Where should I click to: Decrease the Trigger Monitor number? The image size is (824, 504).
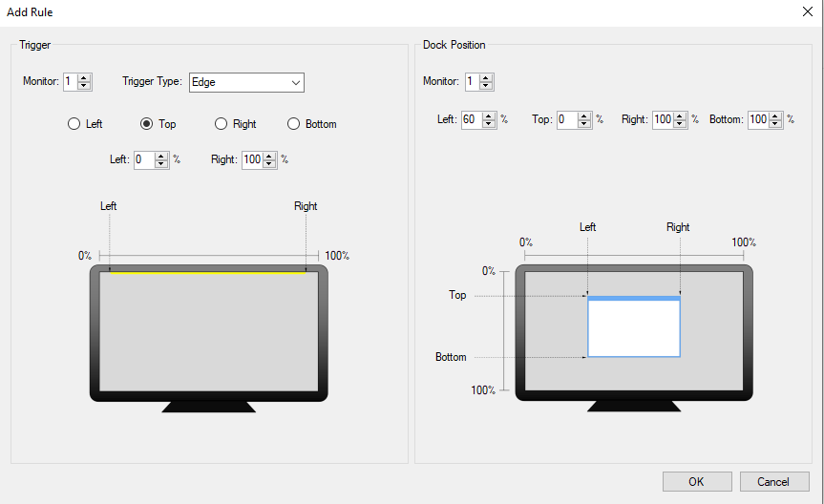click(84, 86)
